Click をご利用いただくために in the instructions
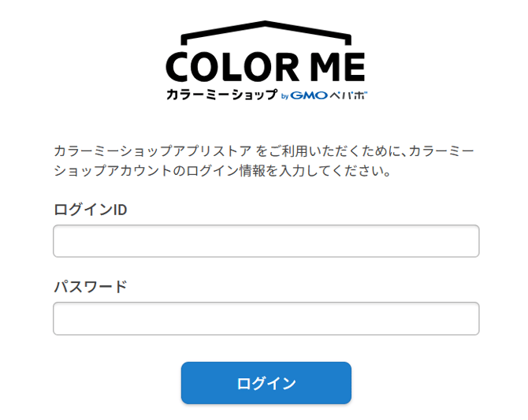This screenshot has width=528, height=420. click(x=329, y=149)
